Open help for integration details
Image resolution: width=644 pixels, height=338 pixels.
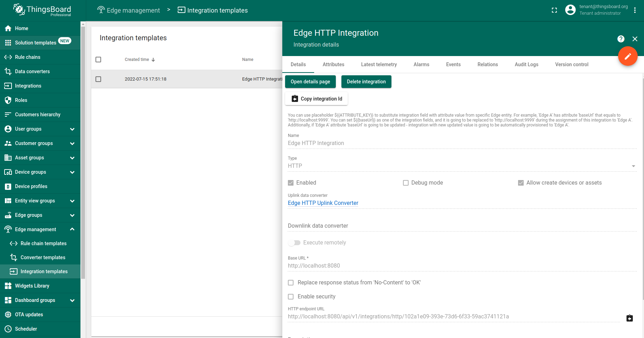[x=621, y=39]
